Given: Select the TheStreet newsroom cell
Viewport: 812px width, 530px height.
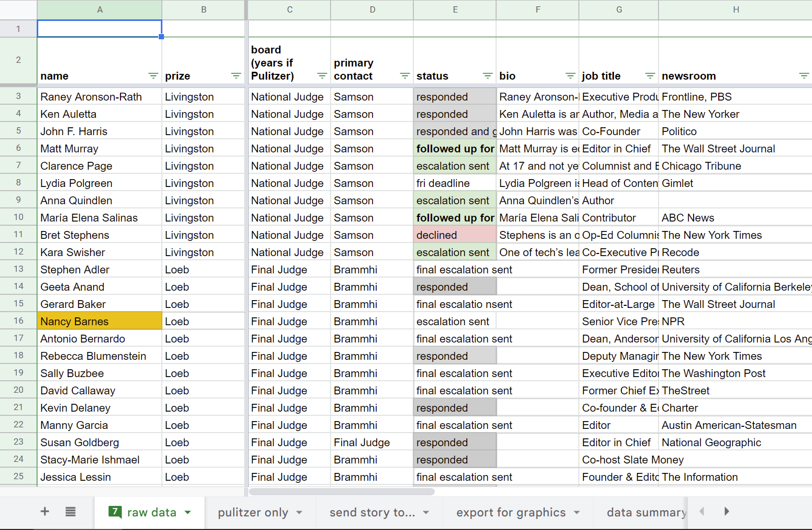Looking at the screenshot, I should pos(736,390).
